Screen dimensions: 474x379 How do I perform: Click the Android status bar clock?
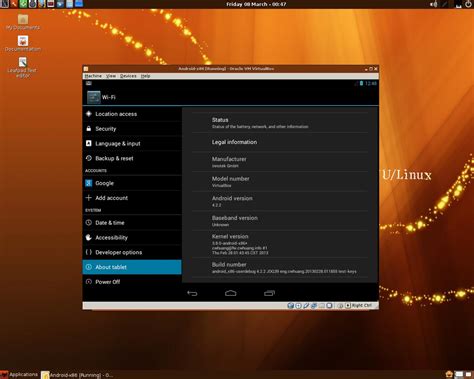tap(371, 83)
